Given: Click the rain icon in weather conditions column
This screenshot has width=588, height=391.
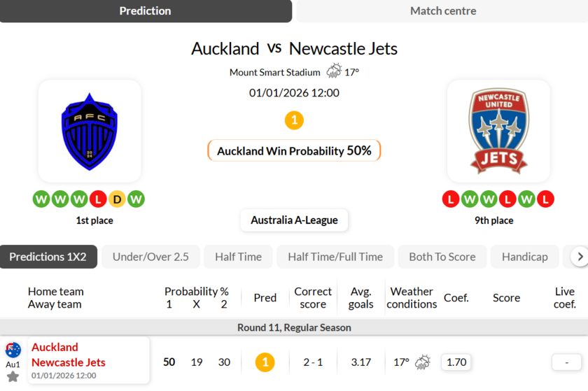Looking at the screenshot, I should tap(423, 362).
